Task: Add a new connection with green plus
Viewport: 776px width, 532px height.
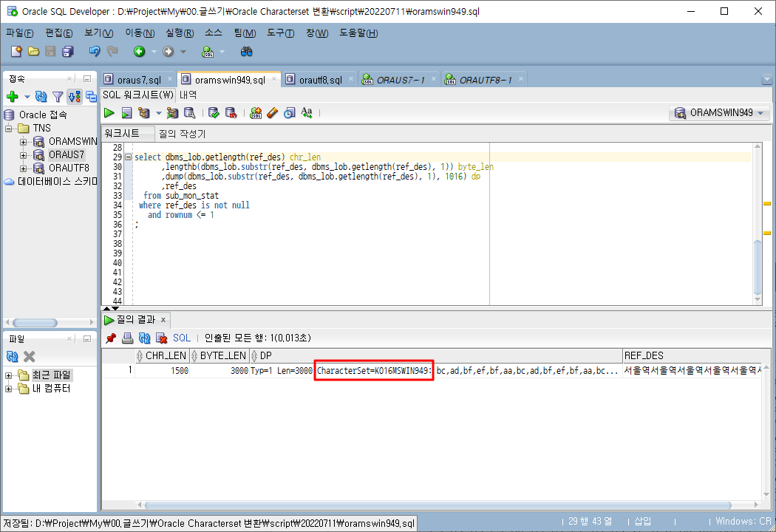Action: (13, 97)
